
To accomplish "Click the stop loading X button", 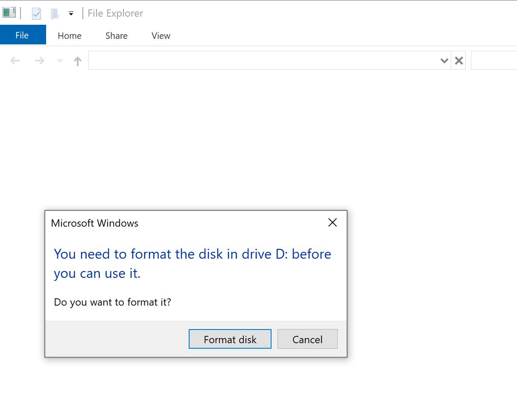I will click(459, 61).
